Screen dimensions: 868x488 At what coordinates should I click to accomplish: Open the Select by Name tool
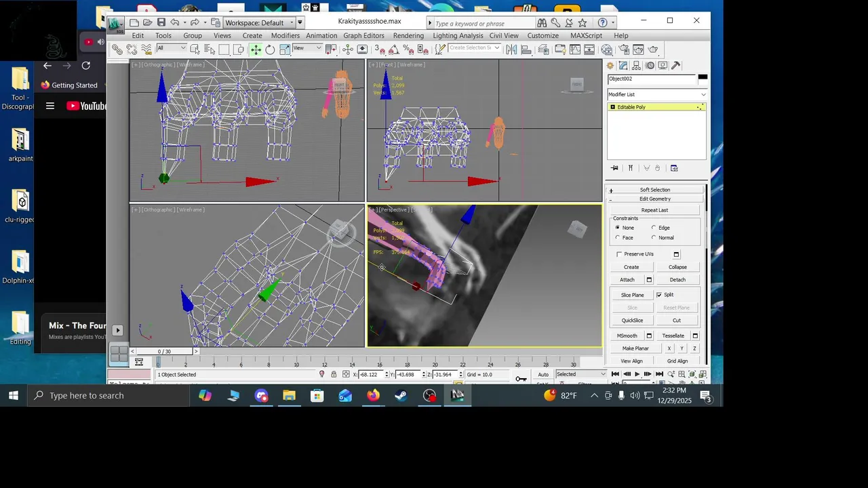pos(210,49)
